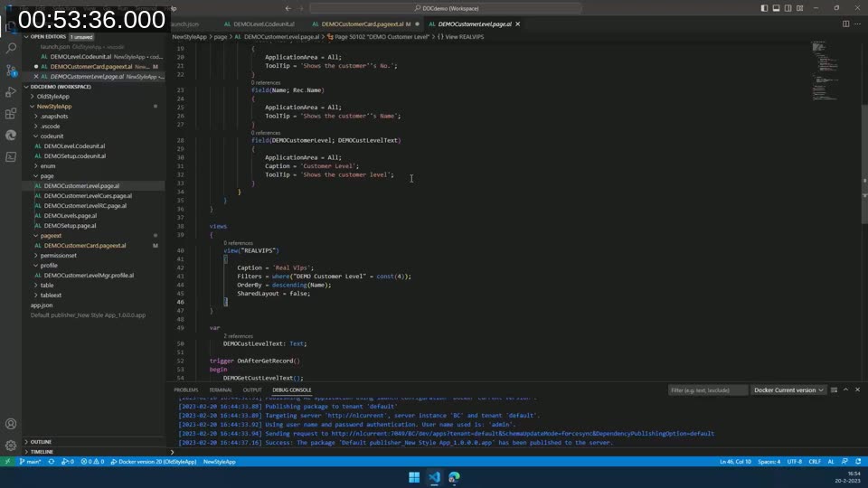868x488 pixels.
Task: Open editor More Actions ellipsis
Action: point(857,23)
